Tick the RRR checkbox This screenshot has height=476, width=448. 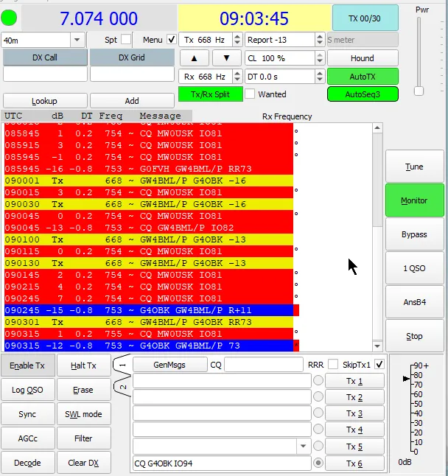333,364
